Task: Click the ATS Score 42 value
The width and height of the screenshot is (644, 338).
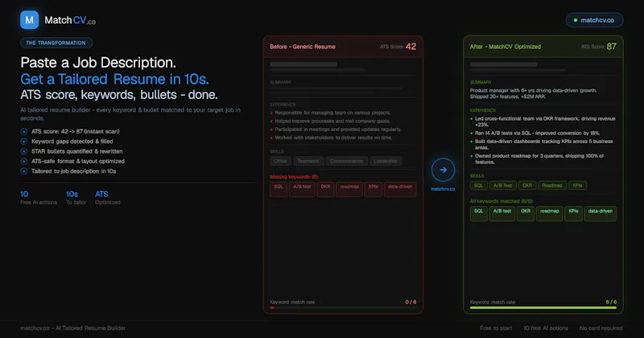Action: click(x=411, y=47)
